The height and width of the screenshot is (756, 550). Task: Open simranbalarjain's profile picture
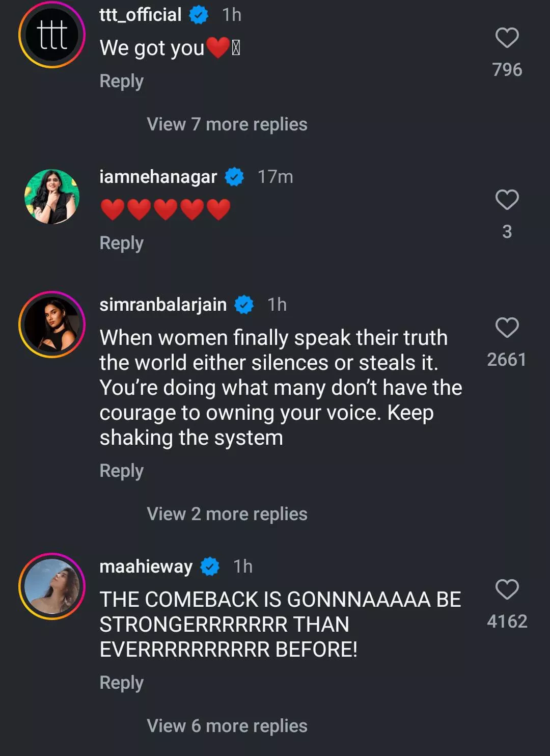[52, 325]
